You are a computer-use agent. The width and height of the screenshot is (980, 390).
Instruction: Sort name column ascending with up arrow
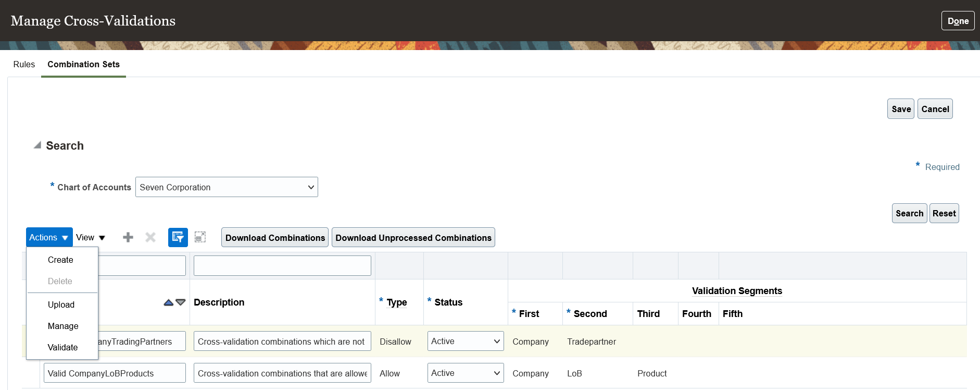coord(168,302)
